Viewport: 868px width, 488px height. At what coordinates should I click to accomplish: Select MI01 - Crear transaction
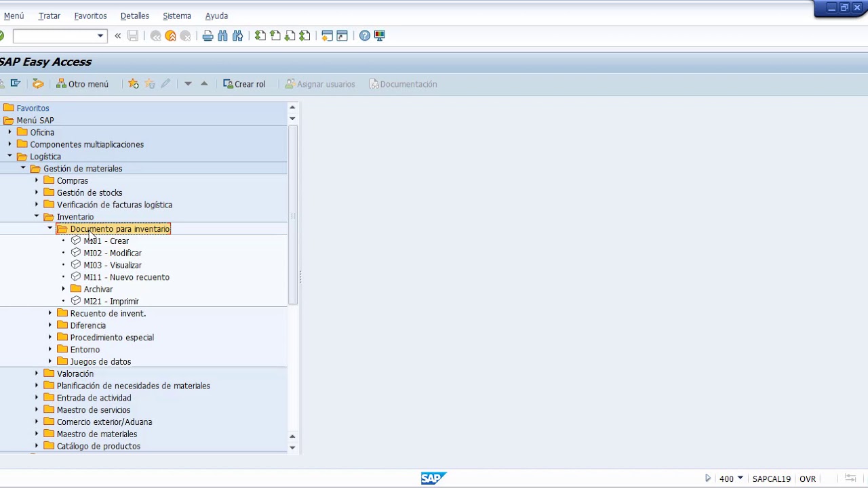coord(106,241)
